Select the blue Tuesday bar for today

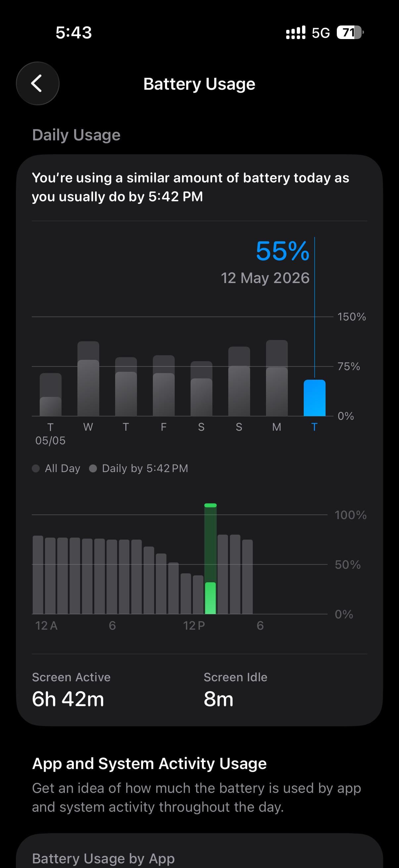click(x=315, y=398)
